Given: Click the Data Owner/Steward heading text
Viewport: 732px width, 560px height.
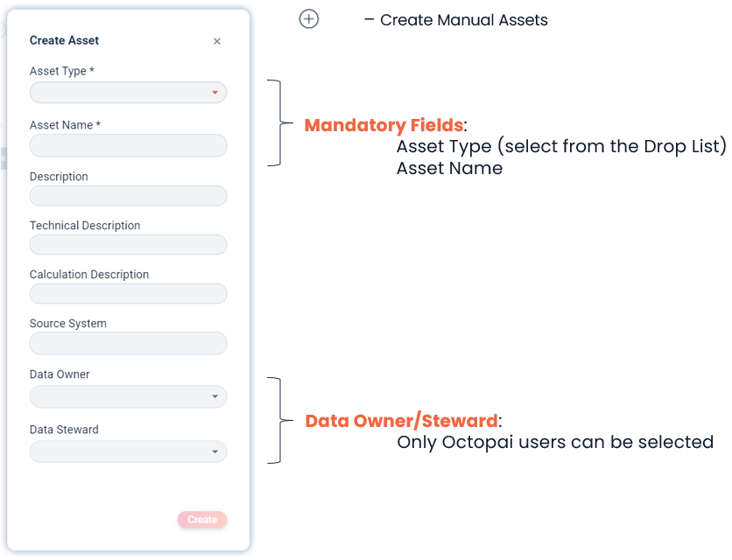Looking at the screenshot, I should click(401, 421).
